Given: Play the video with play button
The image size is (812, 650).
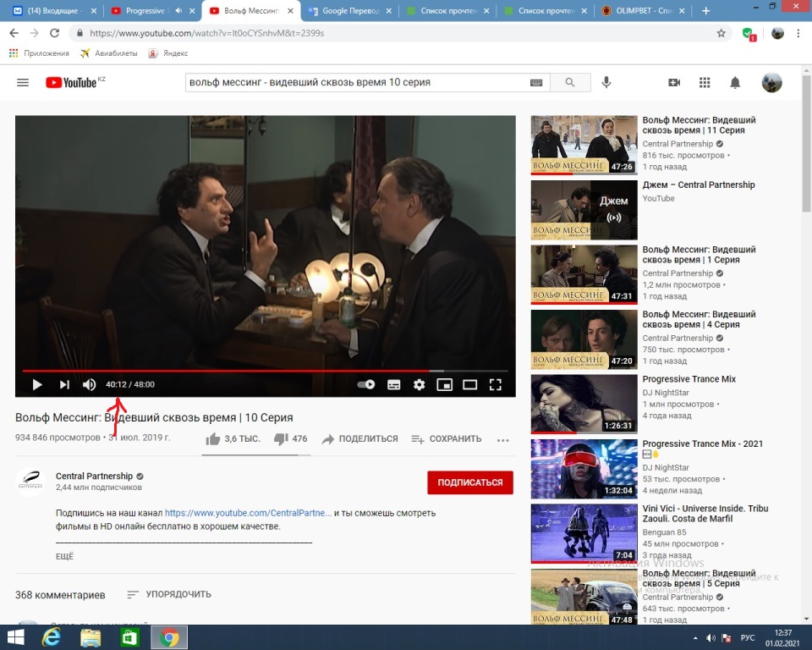Looking at the screenshot, I should pos(36,384).
